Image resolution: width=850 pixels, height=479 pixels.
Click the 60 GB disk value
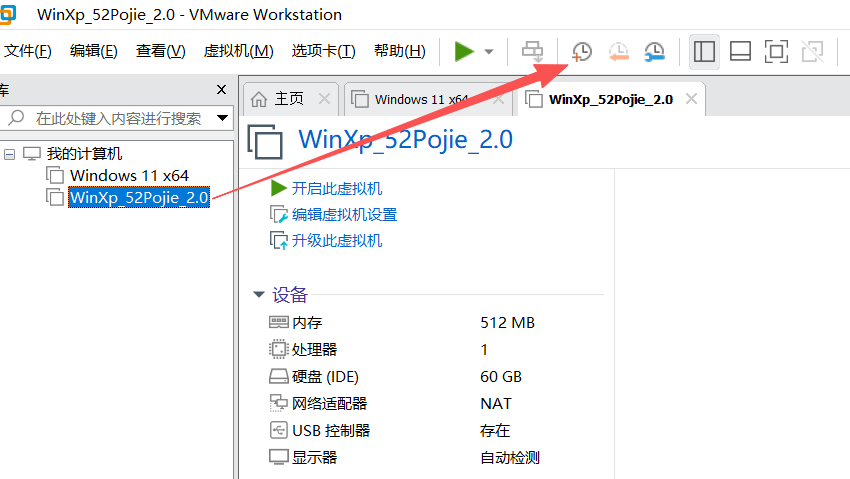(x=501, y=377)
